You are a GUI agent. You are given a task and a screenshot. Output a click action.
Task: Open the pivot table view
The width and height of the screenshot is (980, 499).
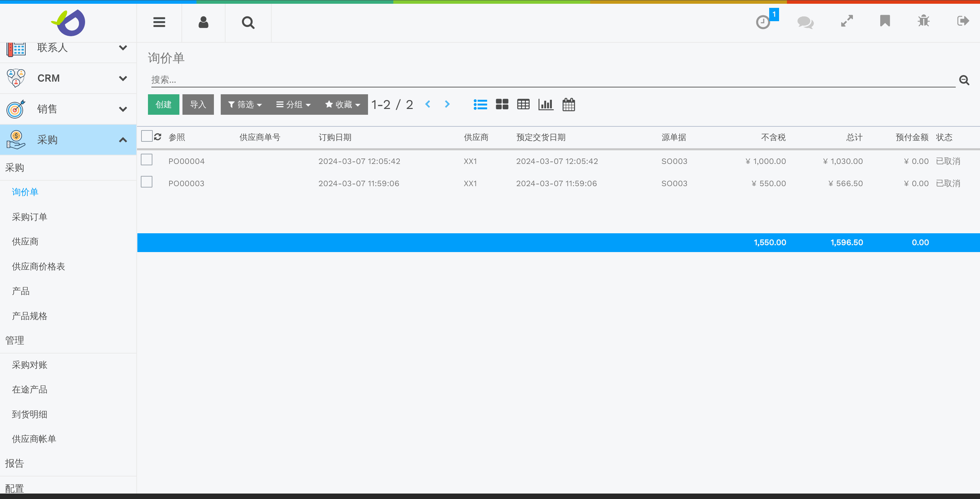[523, 104]
